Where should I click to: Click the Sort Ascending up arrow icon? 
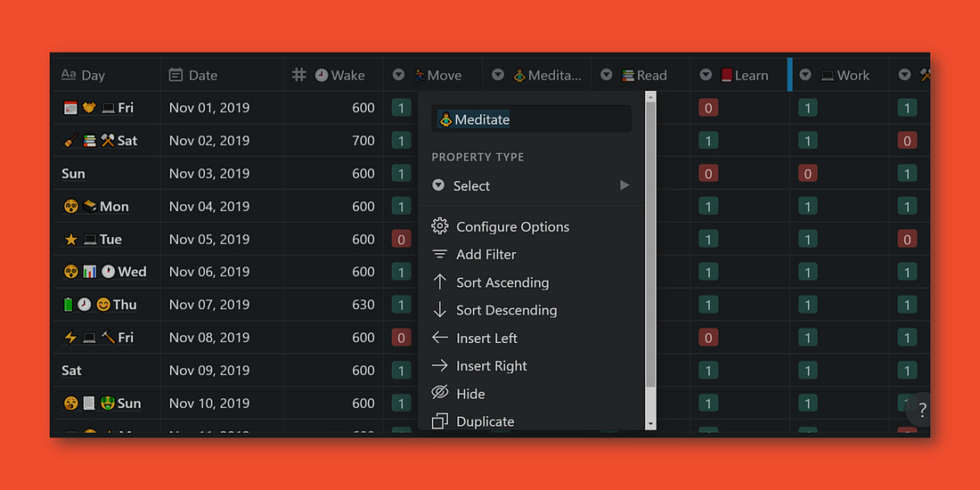coord(440,282)
